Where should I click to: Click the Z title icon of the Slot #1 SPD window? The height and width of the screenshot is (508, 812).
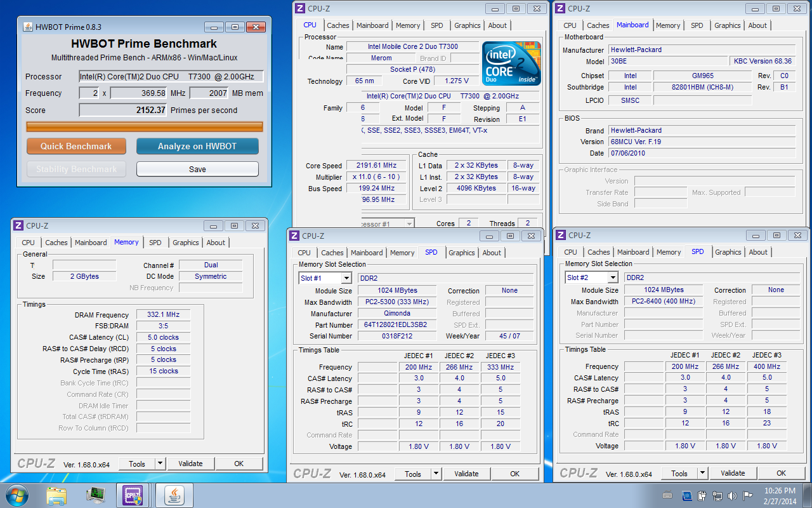295,236
